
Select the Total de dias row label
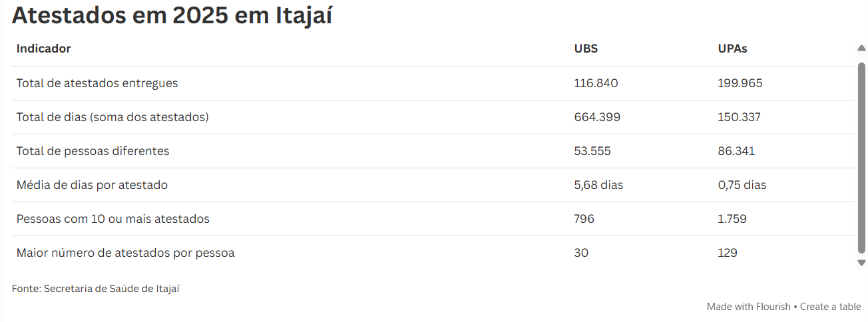(x=112, y=117)
